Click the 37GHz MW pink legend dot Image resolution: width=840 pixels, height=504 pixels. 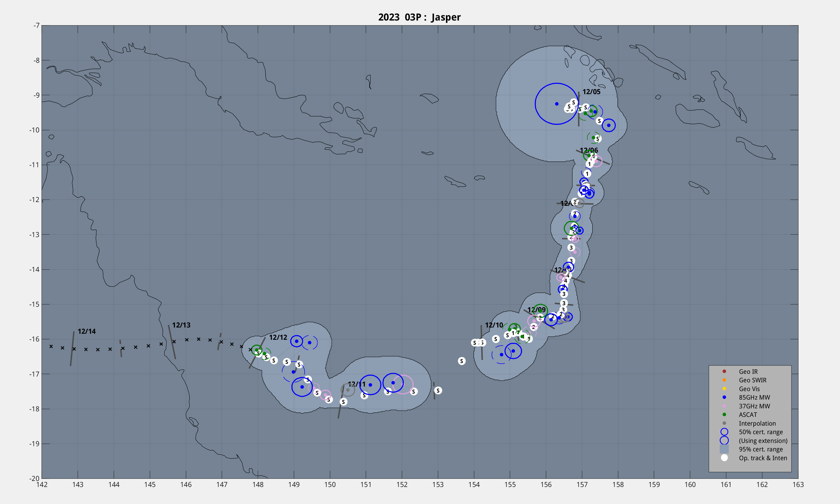[x=724, y=406]
